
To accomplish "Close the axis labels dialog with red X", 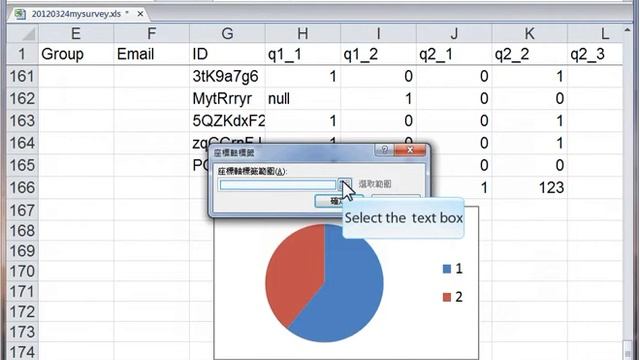I will point(410,150).
